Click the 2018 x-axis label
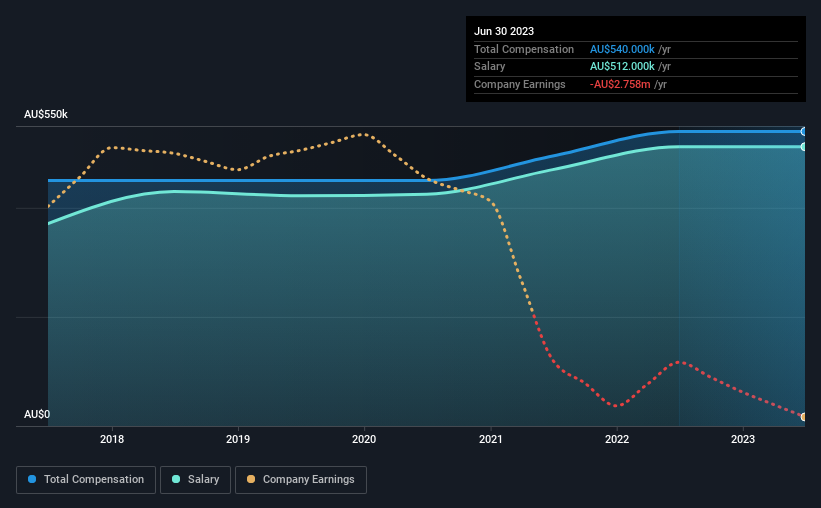The height and width of the screenshot is (508, 821). pos(112,439)
